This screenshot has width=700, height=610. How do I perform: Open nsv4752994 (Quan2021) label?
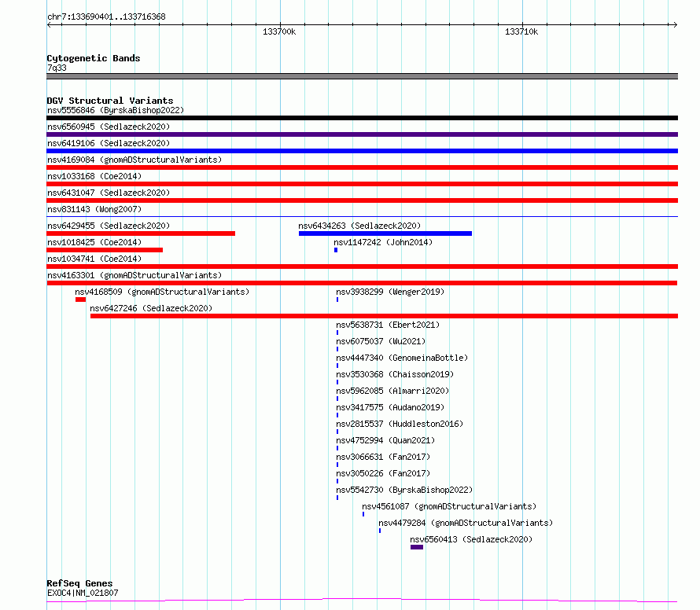385,440
